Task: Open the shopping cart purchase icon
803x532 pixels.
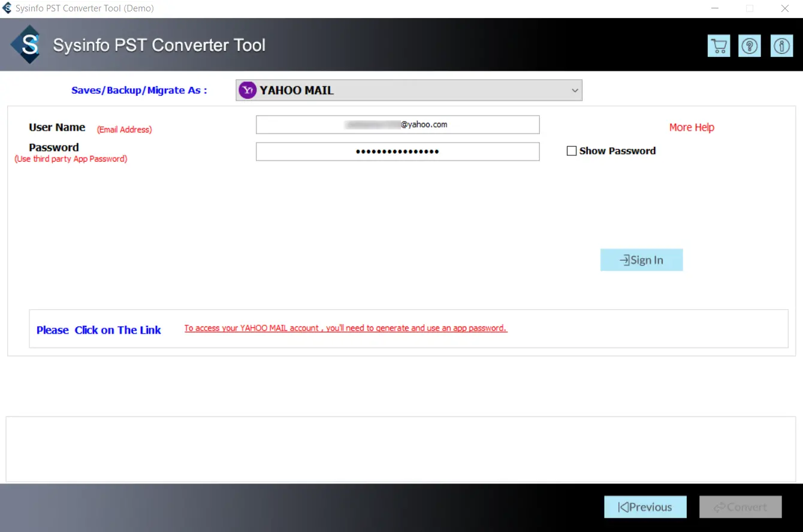Action: pos(719,46)
